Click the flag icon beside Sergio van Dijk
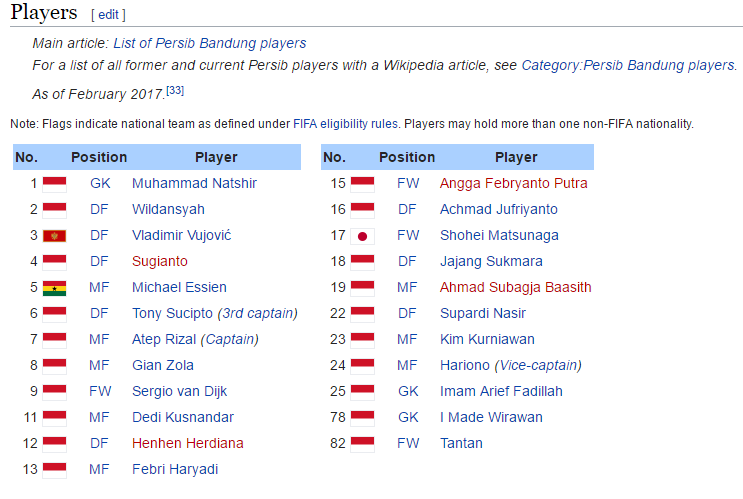This screenshot has height=499, width=743. coord(54,392)
